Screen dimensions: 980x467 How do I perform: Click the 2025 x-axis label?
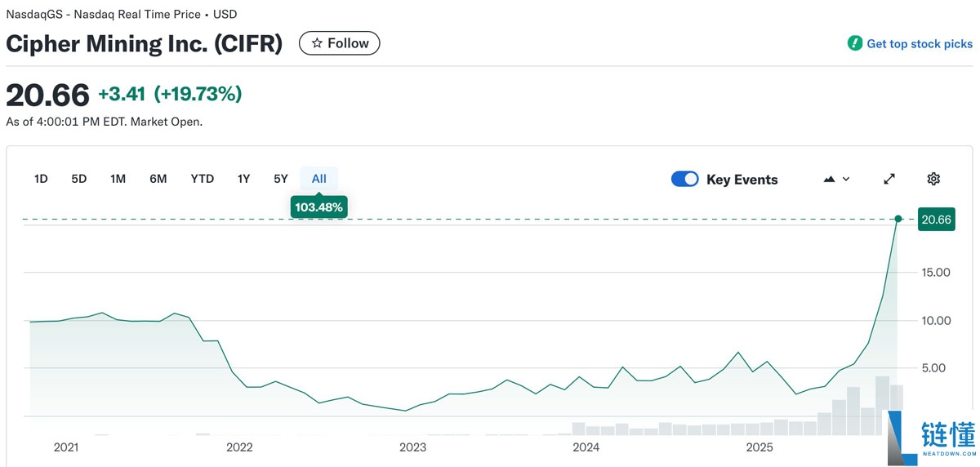(x=759, y=447)
